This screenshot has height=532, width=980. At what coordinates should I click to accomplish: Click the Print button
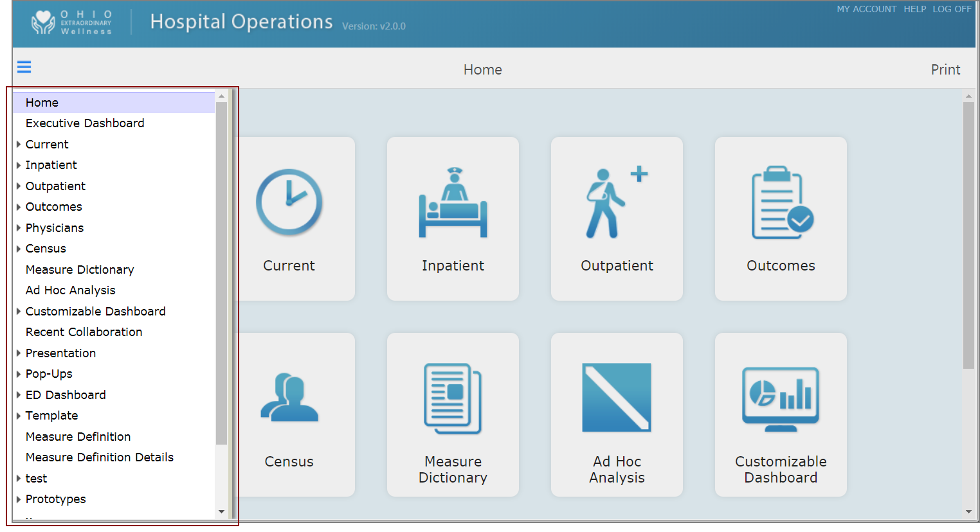945,69
